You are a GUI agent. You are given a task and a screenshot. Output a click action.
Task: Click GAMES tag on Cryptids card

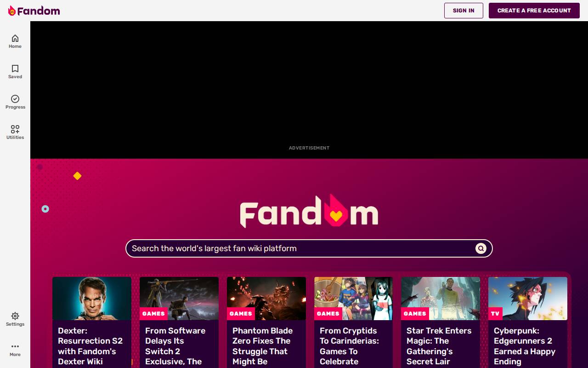[328, 314]
